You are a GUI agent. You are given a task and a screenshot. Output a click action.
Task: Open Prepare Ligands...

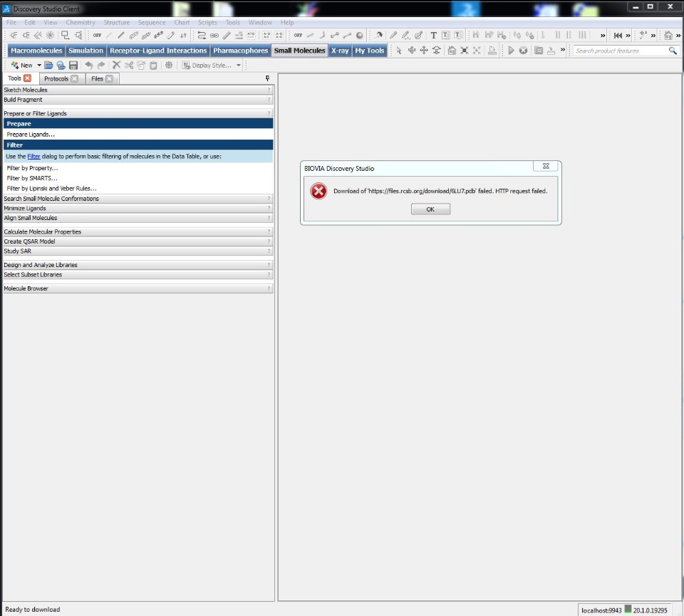(x=31, y=135)
